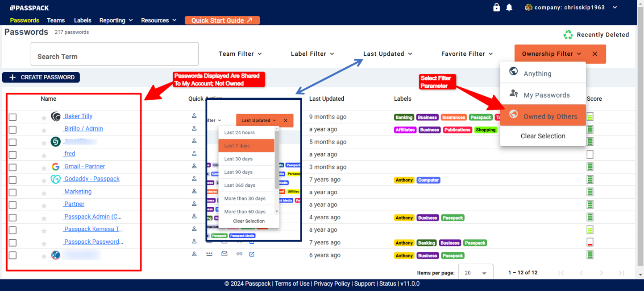Go to the Passwords tab
644x291 pixels.
(25, 20)
